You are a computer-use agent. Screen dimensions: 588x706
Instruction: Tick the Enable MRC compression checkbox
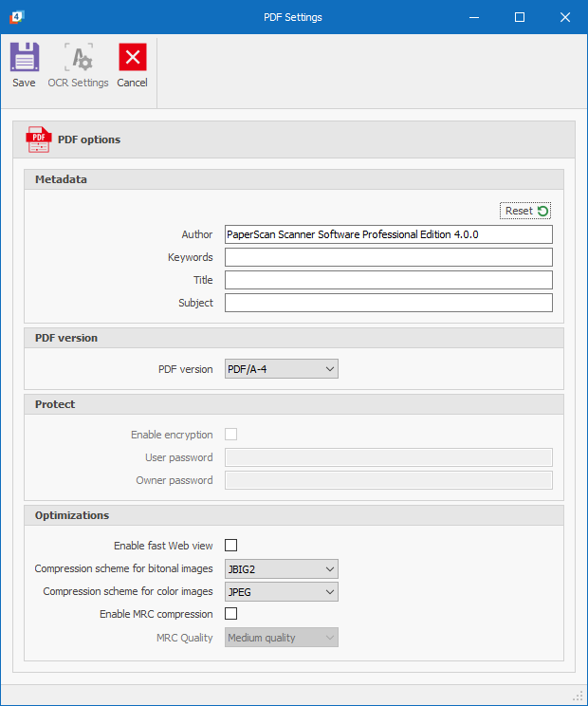[x=230, y=614]
